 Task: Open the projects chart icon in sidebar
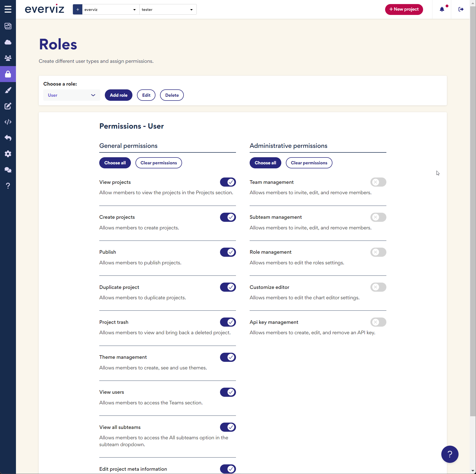8,26
